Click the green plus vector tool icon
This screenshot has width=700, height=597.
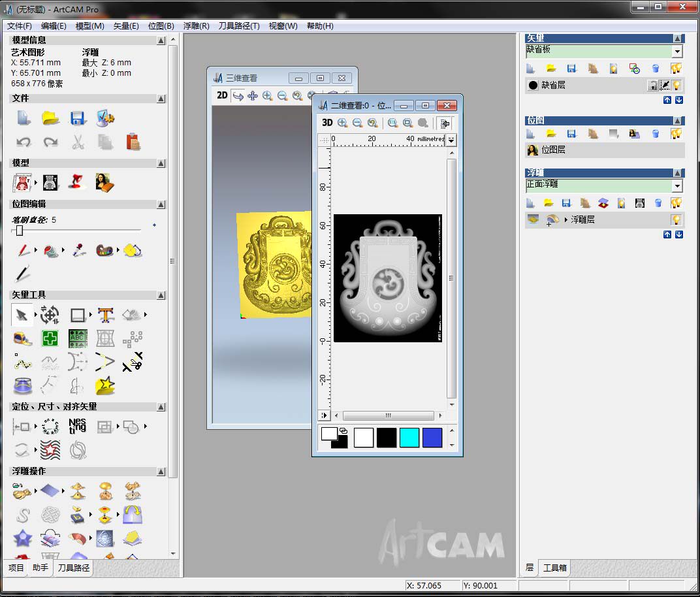point(50,338)
